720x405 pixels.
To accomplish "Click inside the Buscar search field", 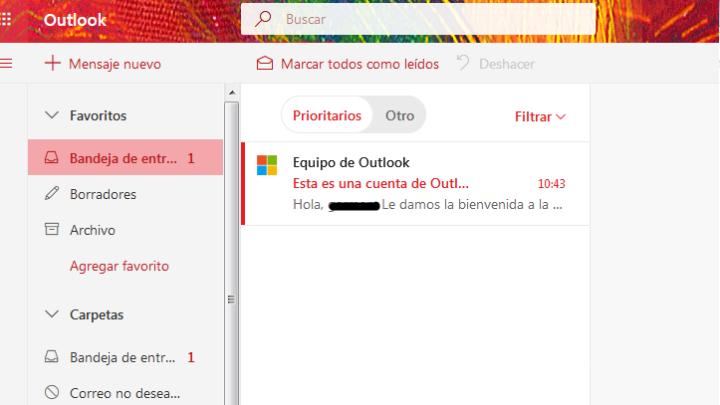I will 430,19.
